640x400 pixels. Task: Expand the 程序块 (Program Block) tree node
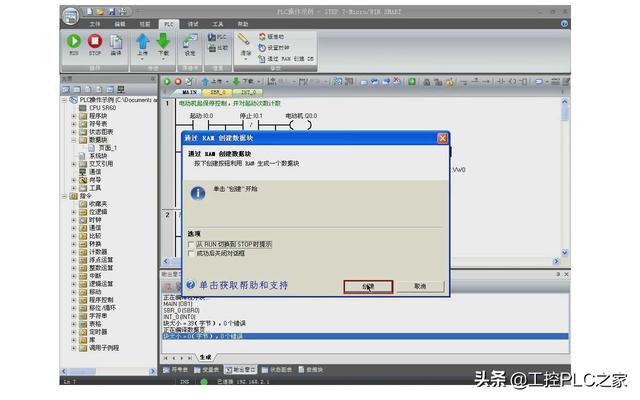pyautogui.click(x=74, y=116)
